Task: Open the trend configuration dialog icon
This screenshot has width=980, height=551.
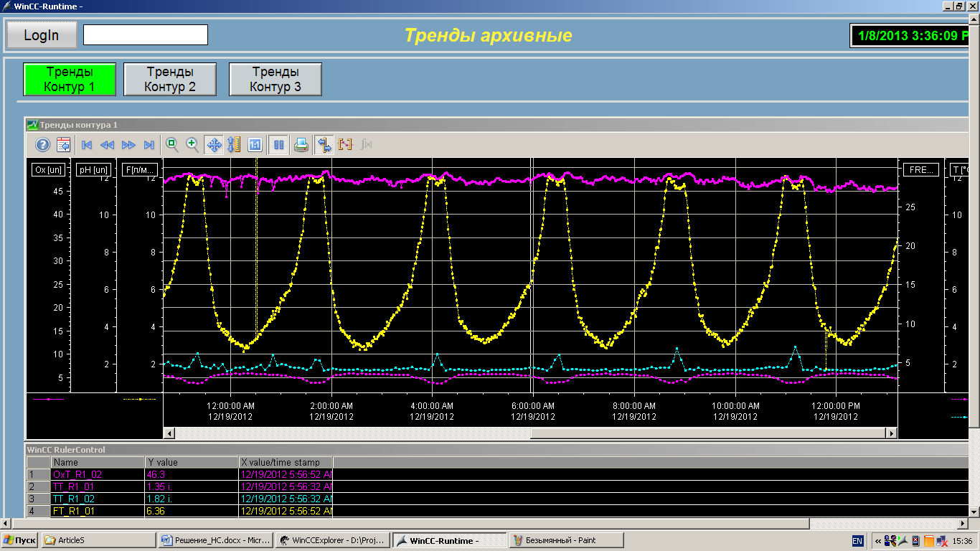Action: tap(63, 145)
